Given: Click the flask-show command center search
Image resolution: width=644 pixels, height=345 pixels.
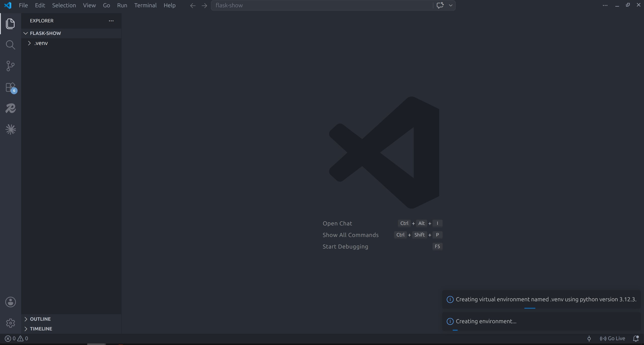Looking at the screenshot, I should [322, 5].
